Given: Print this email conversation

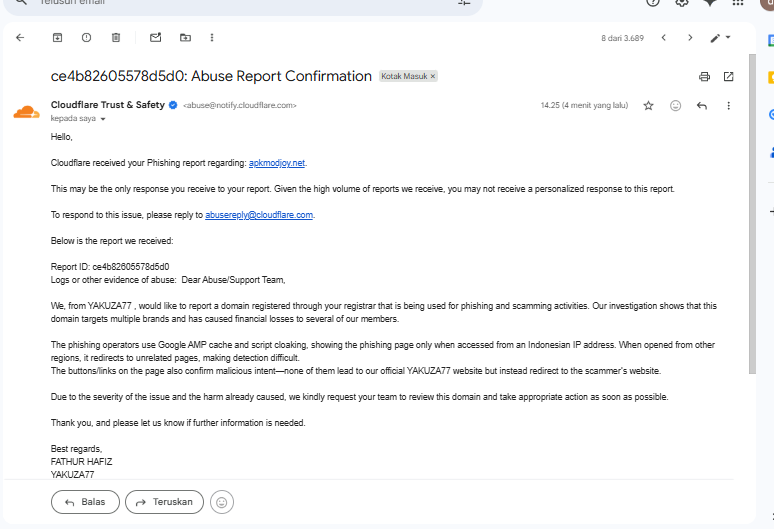Looking at the screenshot, I should [x=704, y=76].
